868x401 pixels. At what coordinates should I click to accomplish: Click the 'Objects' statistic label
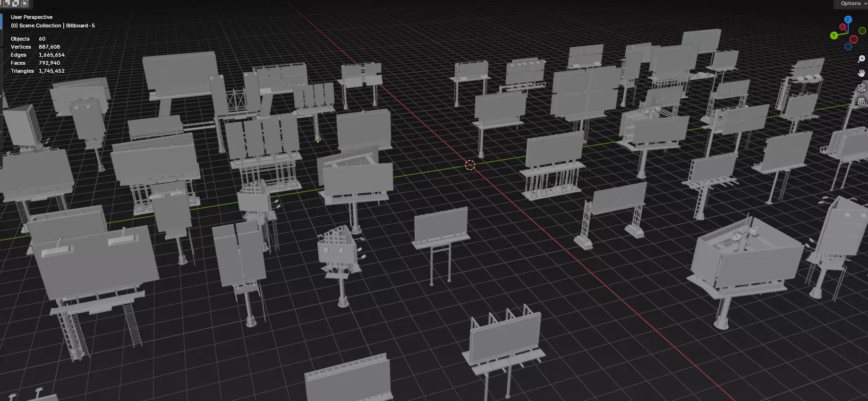[x=20, y=39]
